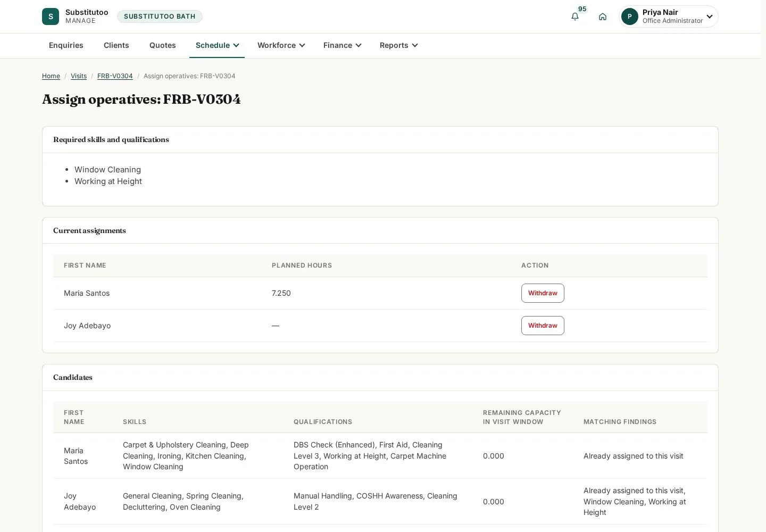Switch to the Quotes page
This screenshot has height=532, width=766.
[163, 45]
